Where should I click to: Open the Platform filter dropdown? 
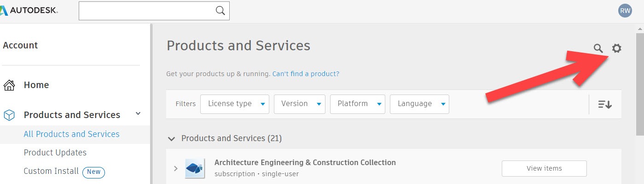click(358, 104)
